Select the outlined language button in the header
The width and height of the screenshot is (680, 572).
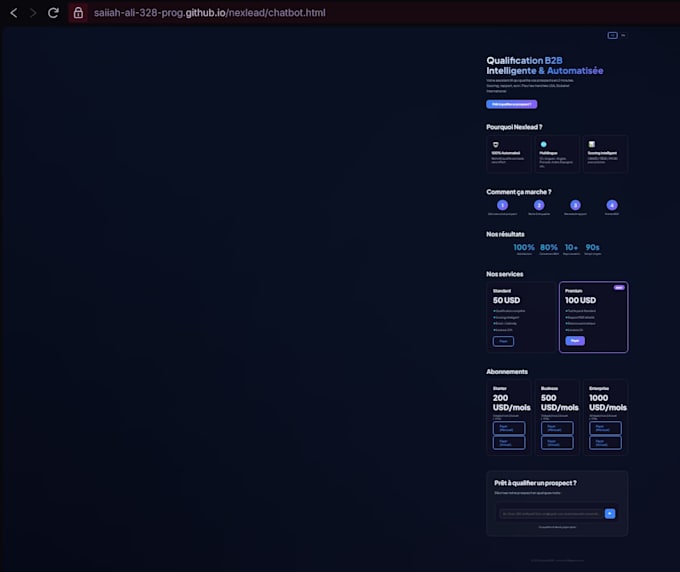click(x=612, y=36)
